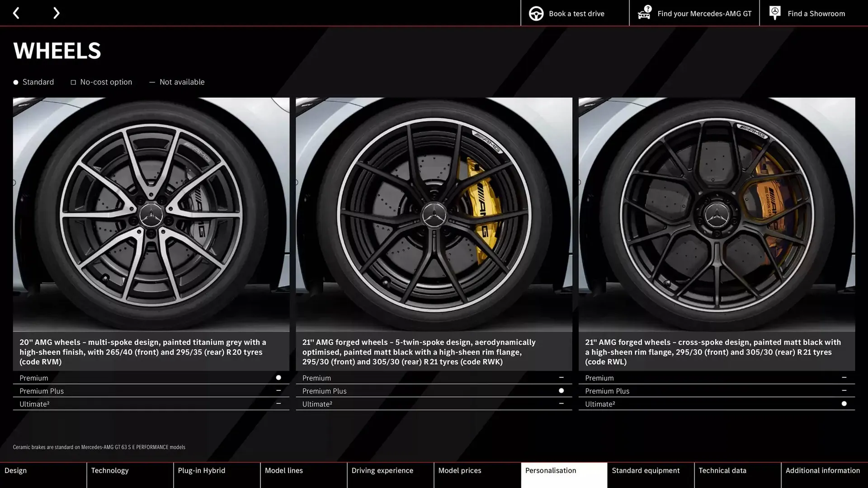The width and height of the screenshot is (868, 488).
Task: Switch to the Technology tab
Action: click(x=130, y=475)
